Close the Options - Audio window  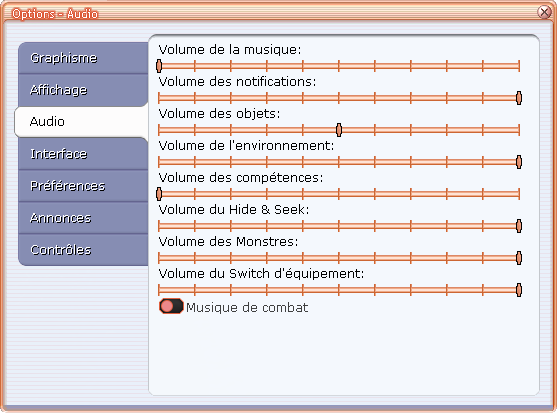(544, 12)
